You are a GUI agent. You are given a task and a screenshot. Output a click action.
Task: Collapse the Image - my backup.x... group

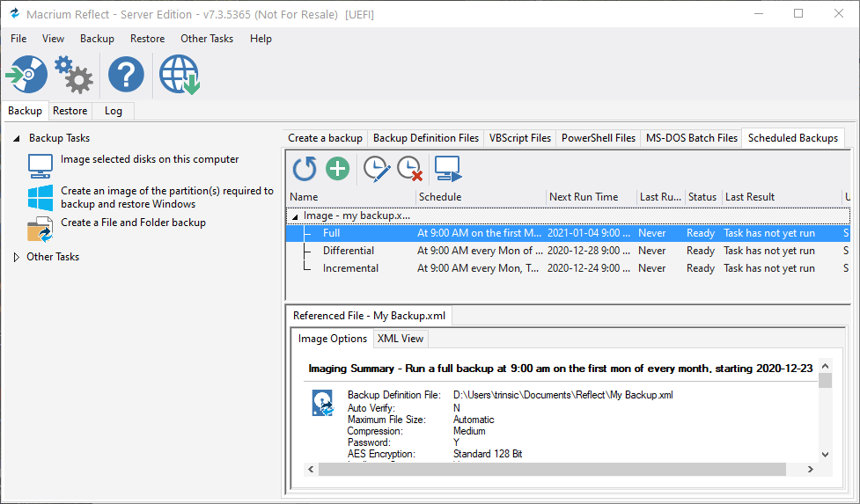point(295,216)
